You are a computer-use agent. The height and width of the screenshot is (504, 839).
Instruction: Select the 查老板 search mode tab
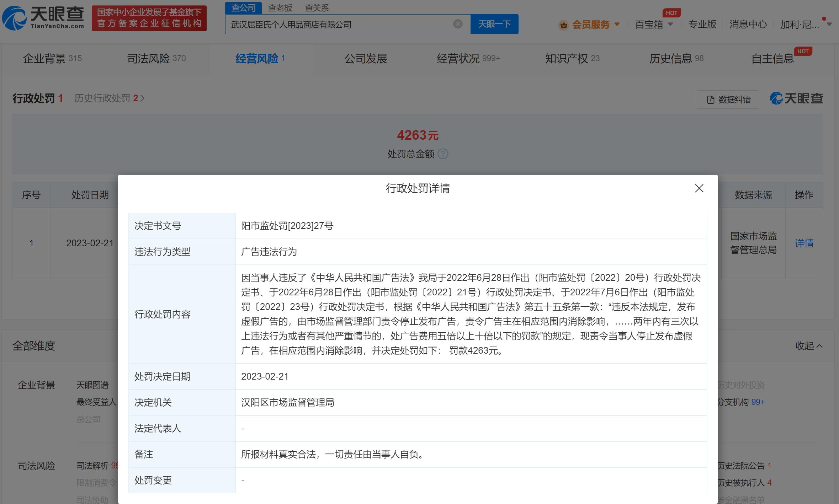280,8
